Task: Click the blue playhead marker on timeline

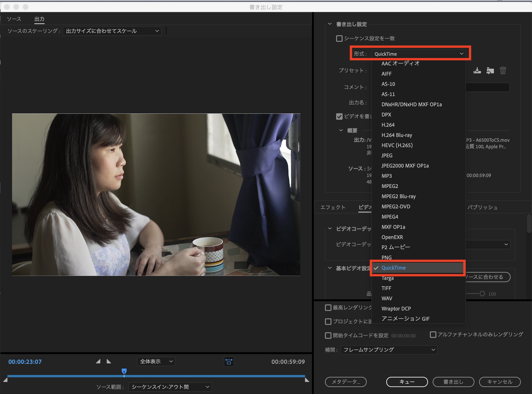Action: (x=124, y=371)
